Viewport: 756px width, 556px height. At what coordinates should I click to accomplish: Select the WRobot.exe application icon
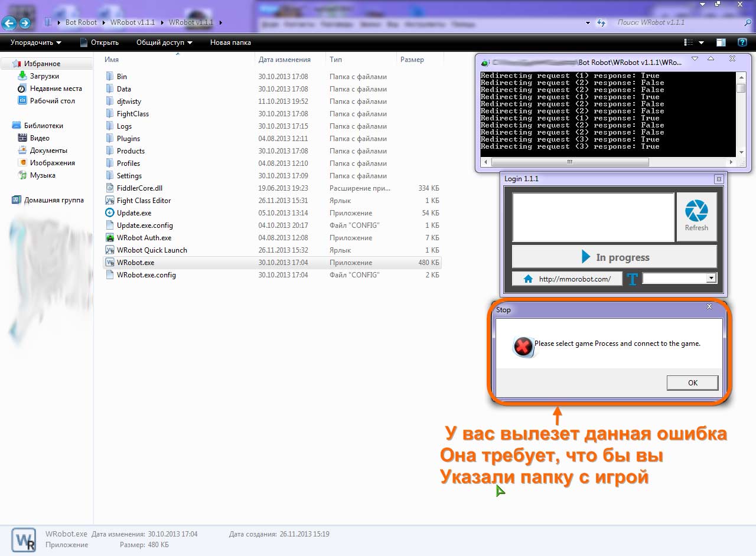110,262
